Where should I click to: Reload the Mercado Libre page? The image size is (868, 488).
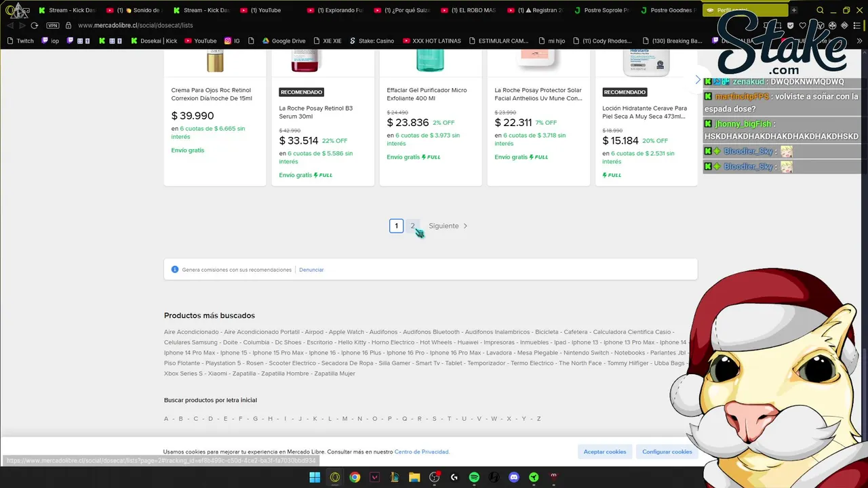coord(35,25)
